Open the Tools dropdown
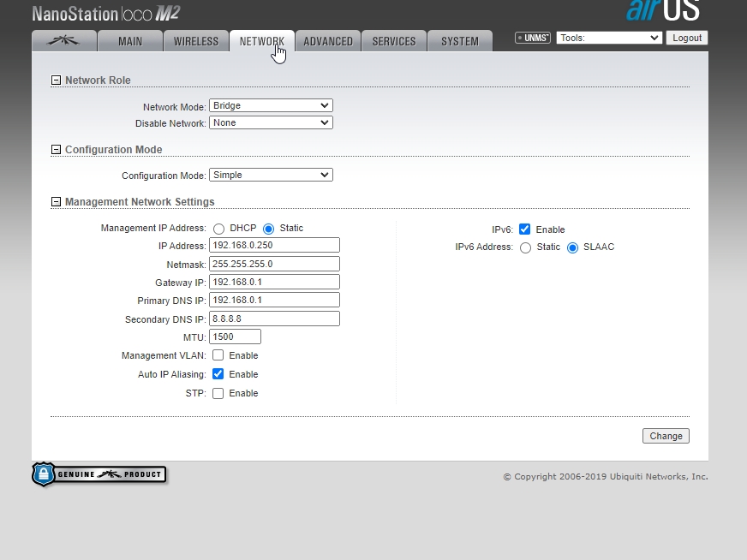 click(x=609, y=38)
